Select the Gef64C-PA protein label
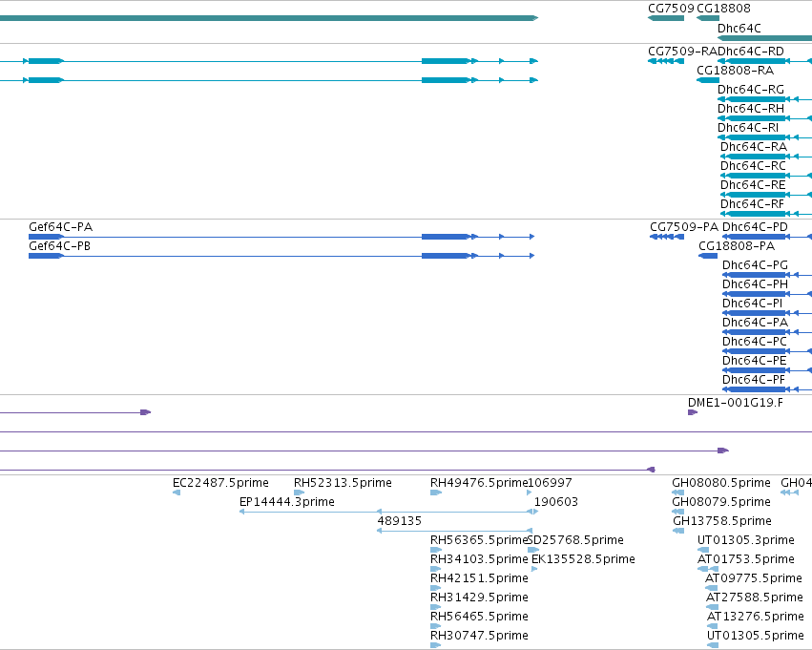 point(60,227)
